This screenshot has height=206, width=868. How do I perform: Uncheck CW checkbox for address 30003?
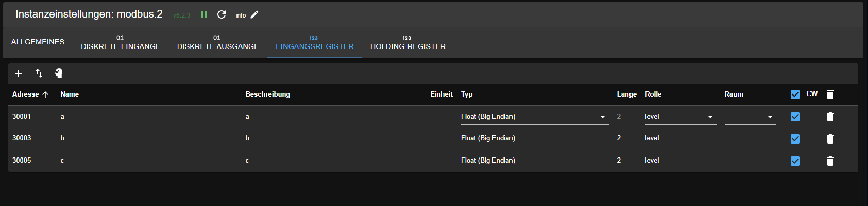[795, 139]
